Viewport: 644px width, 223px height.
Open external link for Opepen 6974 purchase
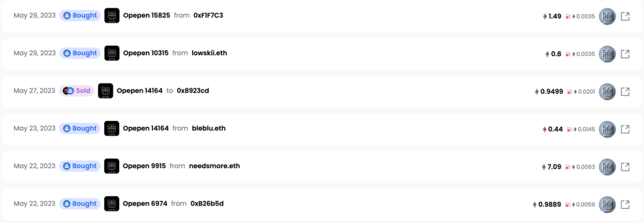tap(624, 204)
